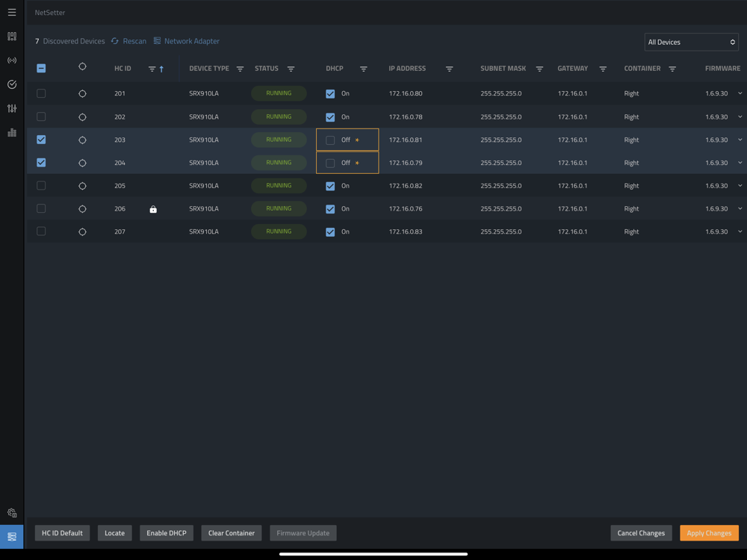Locate device 203 with its target icon

[x=82, y=140]
